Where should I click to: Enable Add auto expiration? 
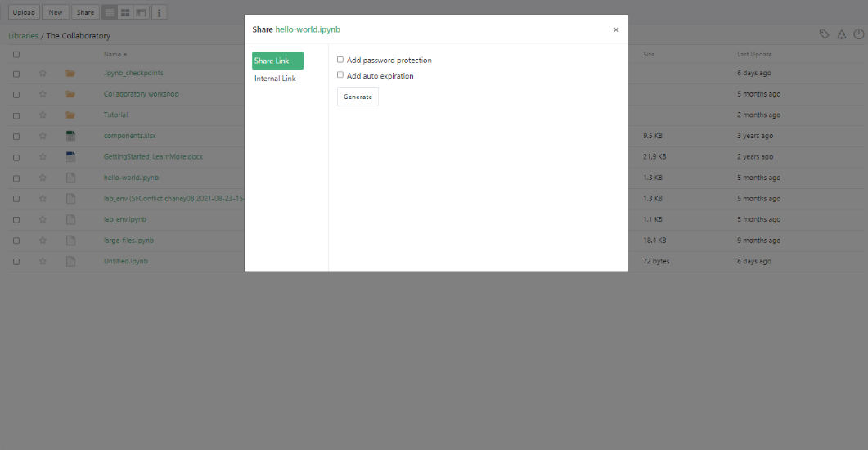[340, 75]
